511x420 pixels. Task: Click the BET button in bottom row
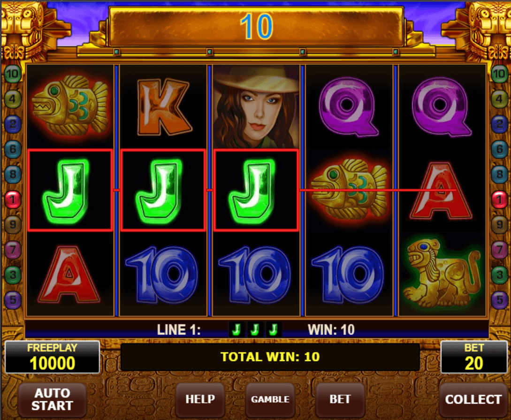pyautogui.click(x=340, y=399)
